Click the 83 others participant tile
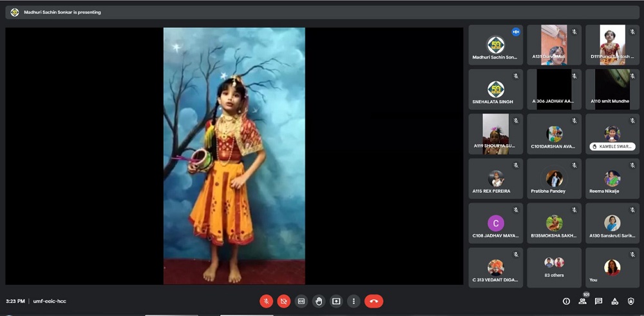 point(554,268)
